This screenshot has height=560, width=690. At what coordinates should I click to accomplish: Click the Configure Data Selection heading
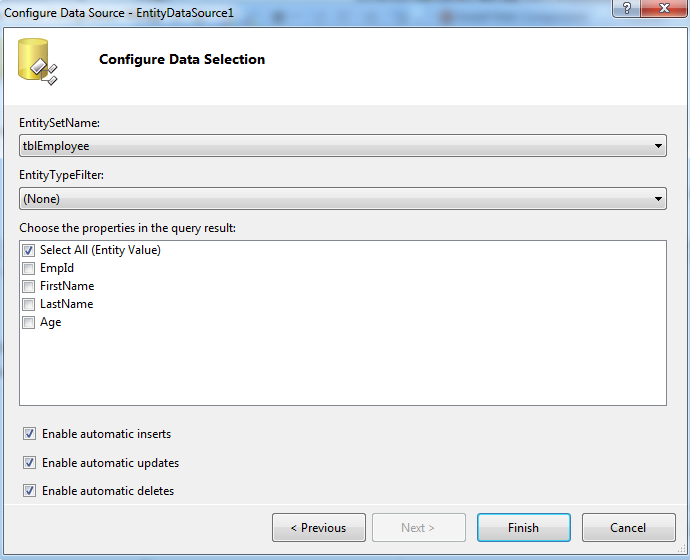tap(182, 59)
